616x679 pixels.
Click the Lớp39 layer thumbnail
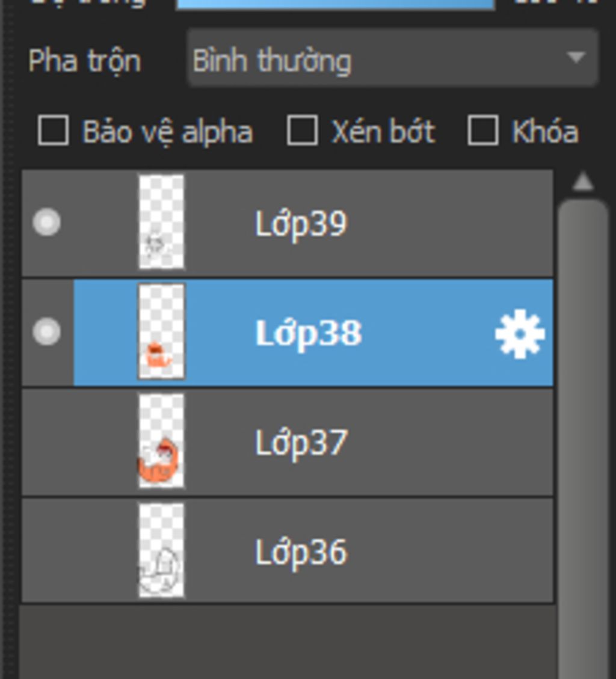161,223
